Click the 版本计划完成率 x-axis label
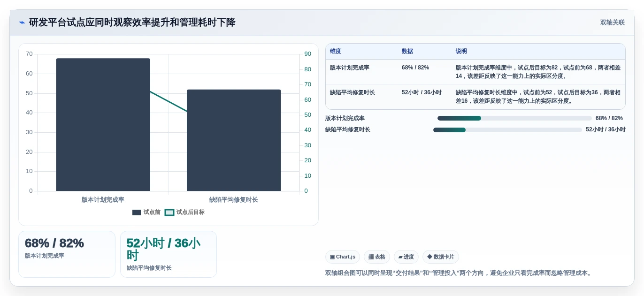 click(x=103, y=199)
